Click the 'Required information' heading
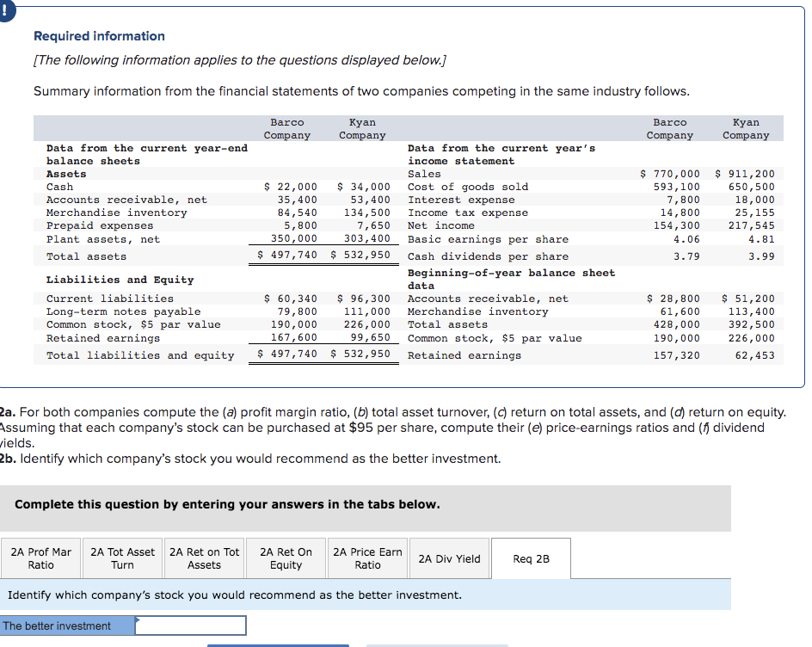This screenshot has height=647, width=812. [x=100, y=36]
